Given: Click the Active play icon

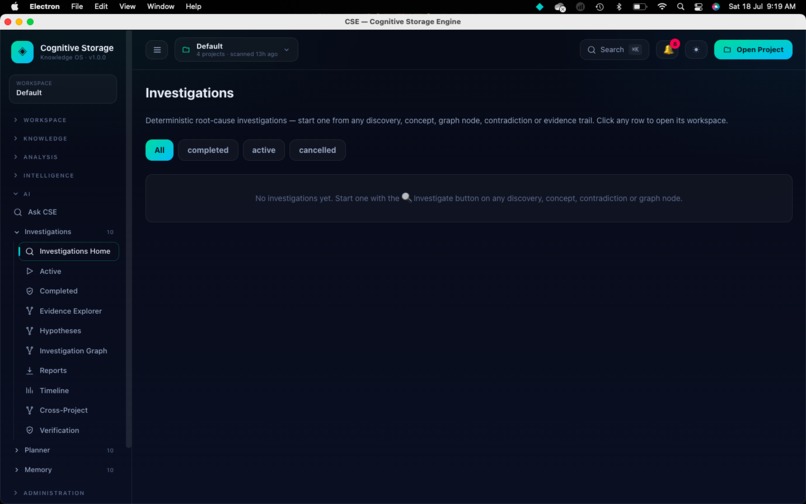Looking at the screenshot, I should click(30, 271).
